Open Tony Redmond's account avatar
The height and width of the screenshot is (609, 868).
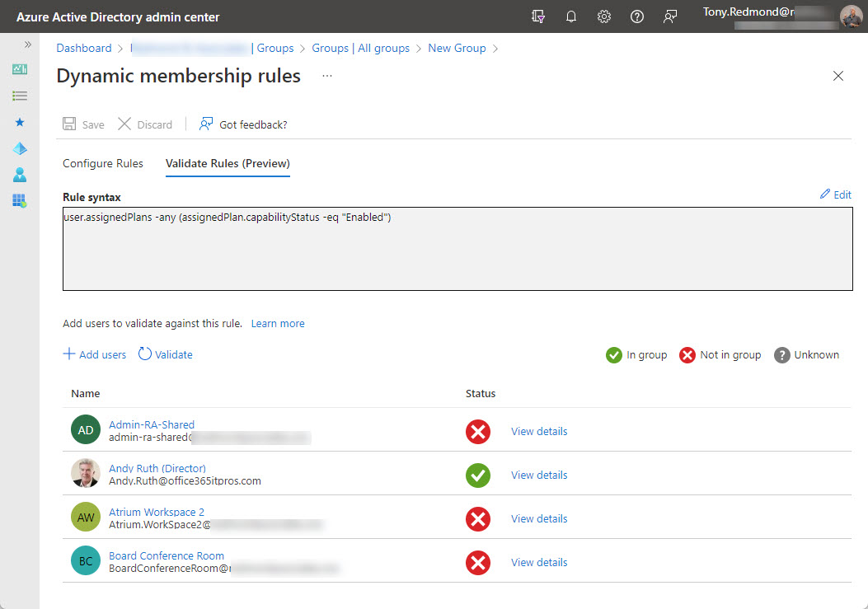click(851, 16)
